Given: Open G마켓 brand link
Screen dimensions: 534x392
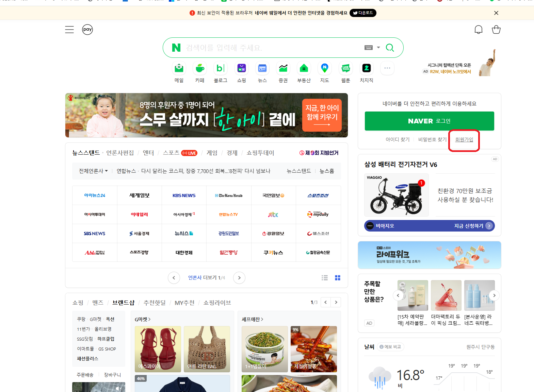Looking at the screenshot, I should pos(143,319).
